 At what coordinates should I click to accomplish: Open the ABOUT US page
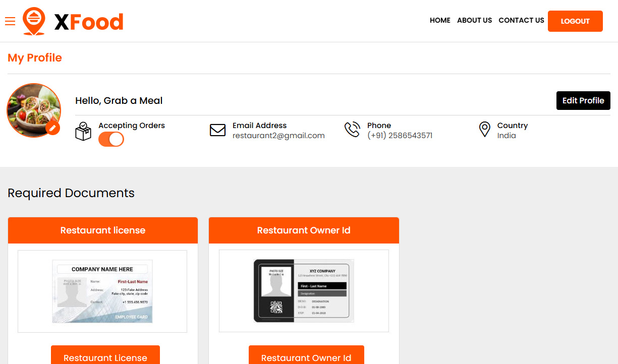click(x=474, y=21)
